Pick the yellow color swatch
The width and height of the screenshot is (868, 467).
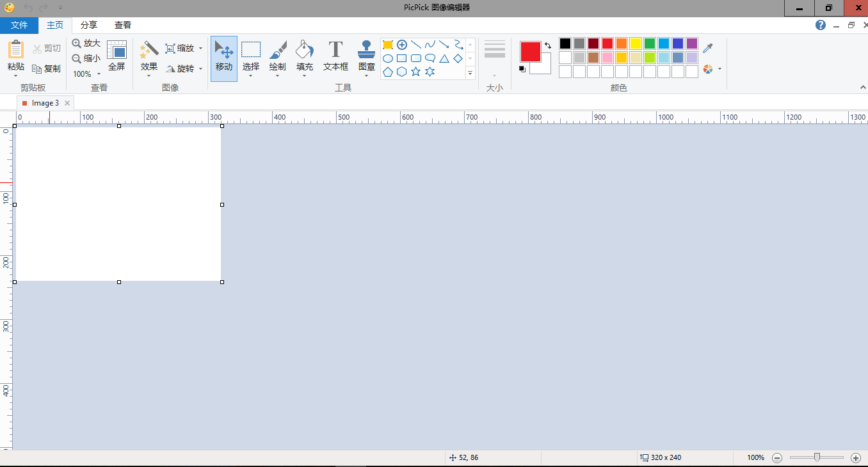click(x=636, y=44)
